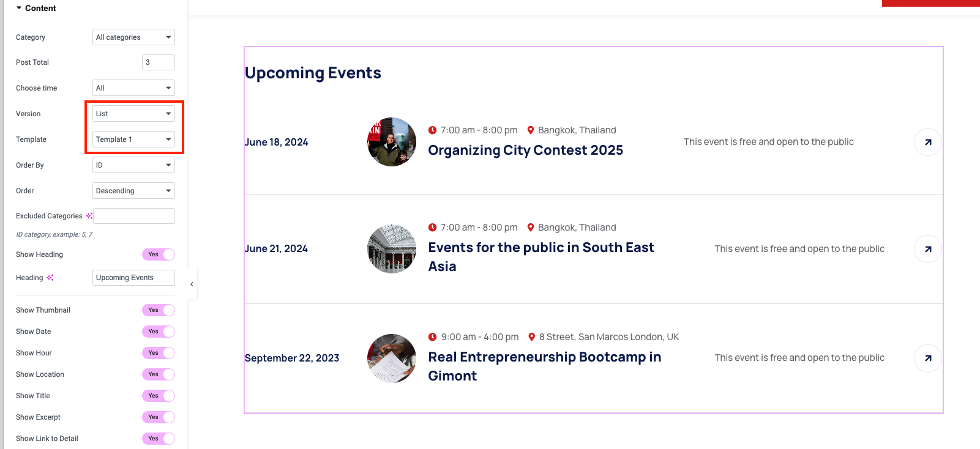Click the arrow icon for Organizing City Contest 2025
980x449 pixels.
(927, 142)
